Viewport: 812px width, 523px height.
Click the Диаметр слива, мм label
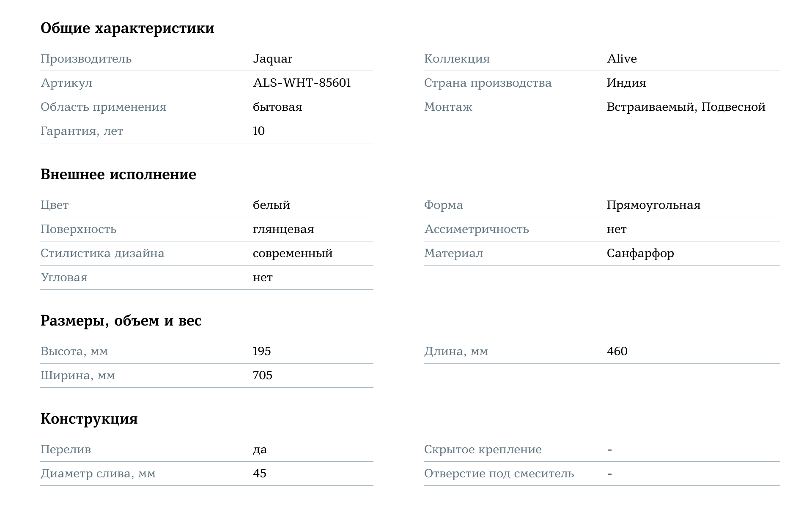tap(98, 474)
